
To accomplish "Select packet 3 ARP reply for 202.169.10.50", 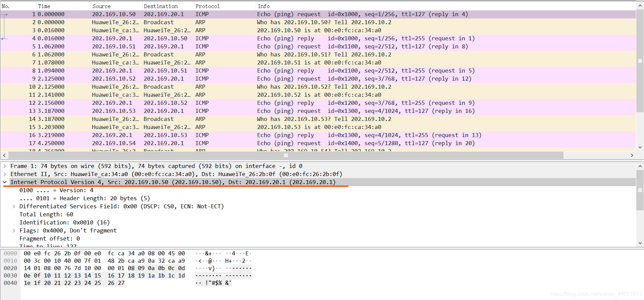I will pyautogui.click(x=318, y=30).
